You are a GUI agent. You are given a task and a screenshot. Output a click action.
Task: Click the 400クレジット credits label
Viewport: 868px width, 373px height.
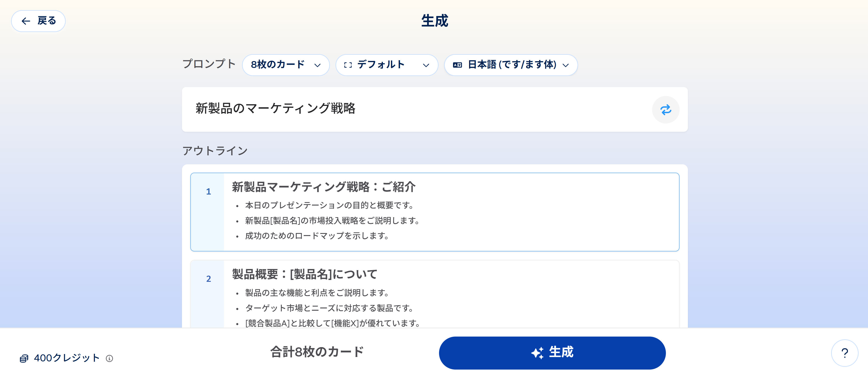66,358
